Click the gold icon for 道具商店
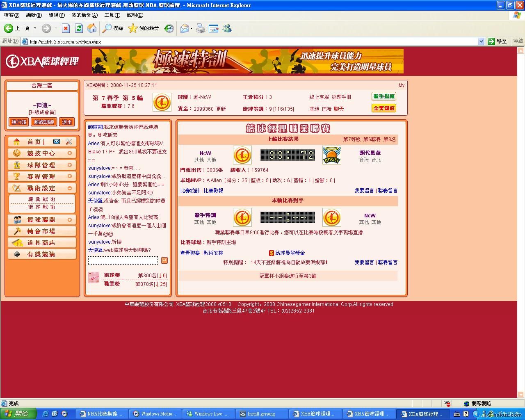 [x=17, y=243]
